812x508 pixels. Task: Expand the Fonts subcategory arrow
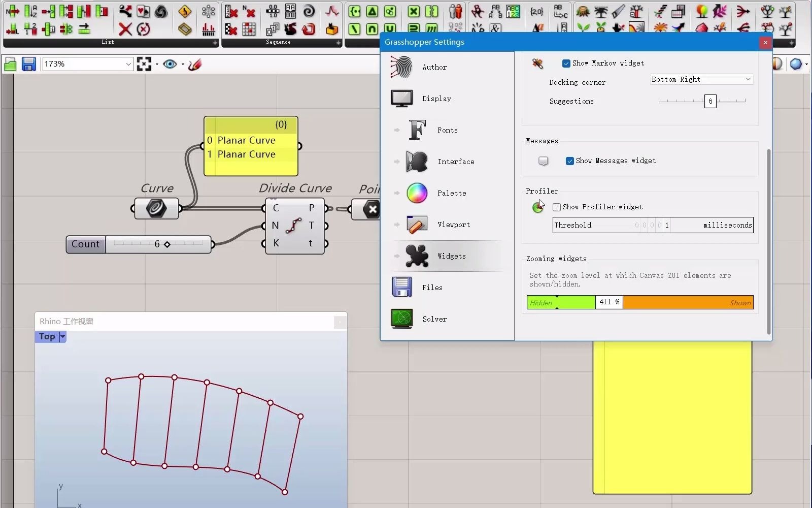click(x=397, y=130)
